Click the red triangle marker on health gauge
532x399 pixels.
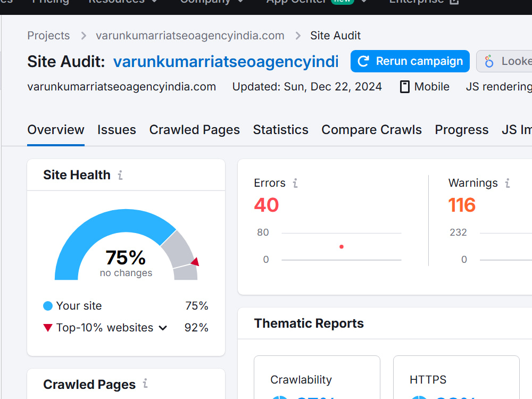(195, 262)
